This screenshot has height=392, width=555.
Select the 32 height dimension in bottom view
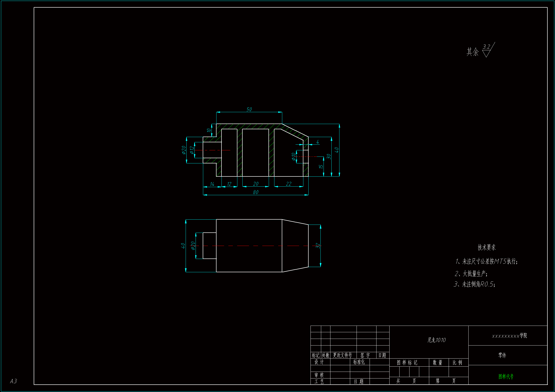tap(318, 246)
